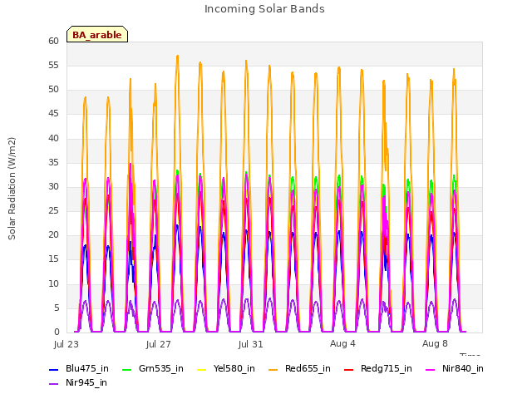
Task: Click the blue Blu475_in legend swatch
Action: point(54,370)
